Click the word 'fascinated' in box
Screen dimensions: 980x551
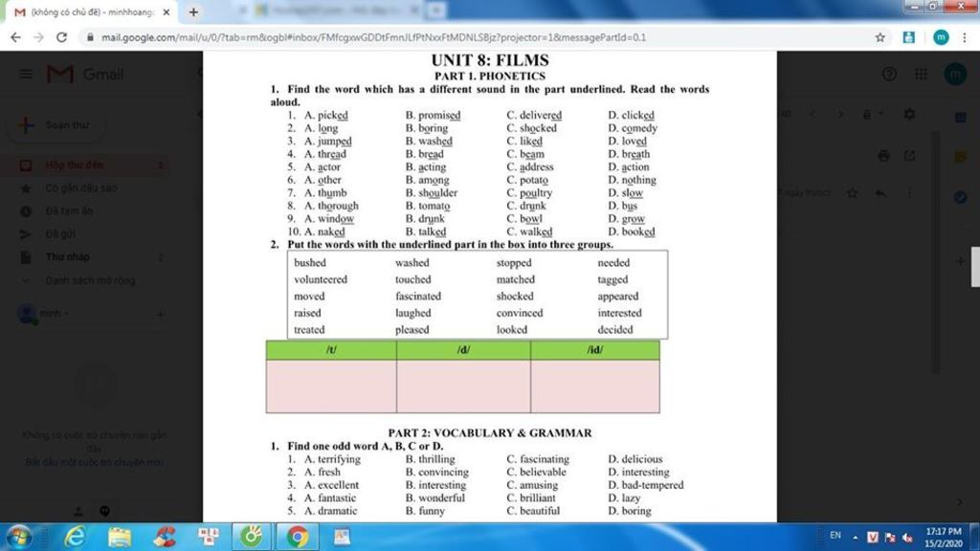click(418, 297)
